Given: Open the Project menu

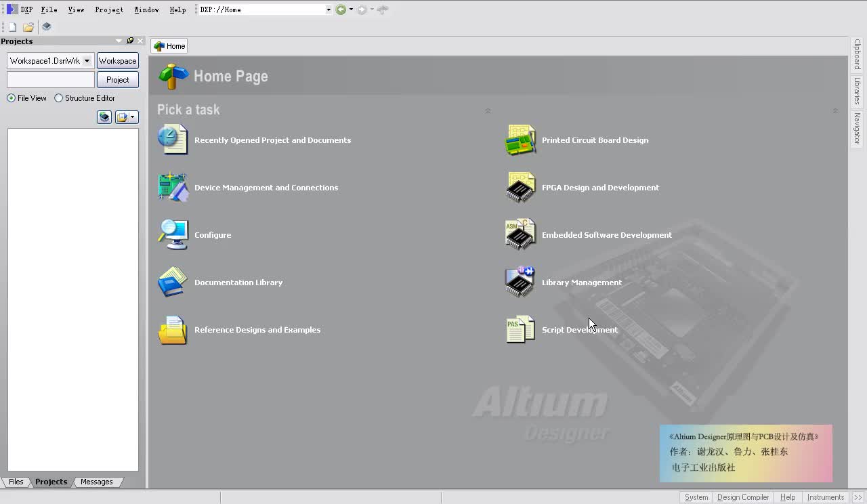Looking at the screenshot, I should (109, 9).
